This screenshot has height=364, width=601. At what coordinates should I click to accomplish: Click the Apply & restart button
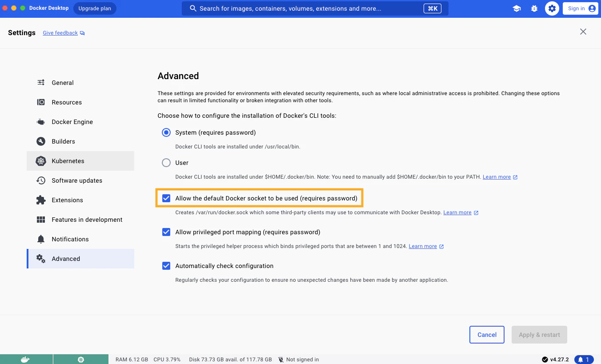click(540, 335)
